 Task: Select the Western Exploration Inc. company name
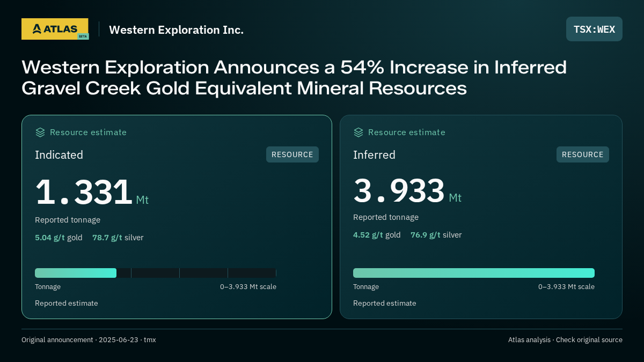pyautogui.click(x=176, y=30)
